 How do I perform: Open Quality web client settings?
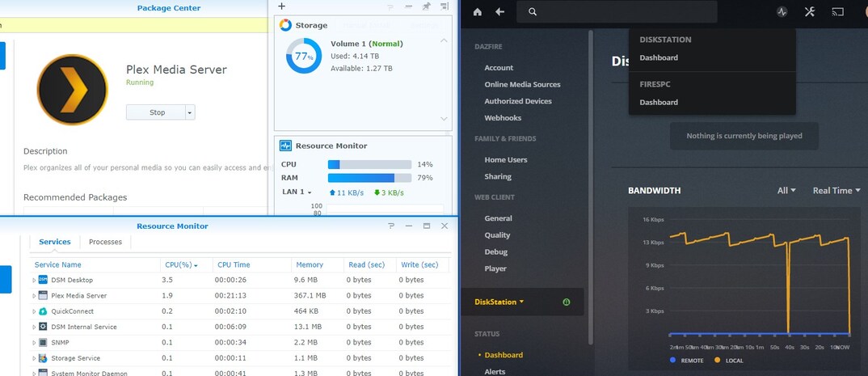pos(497,234)
